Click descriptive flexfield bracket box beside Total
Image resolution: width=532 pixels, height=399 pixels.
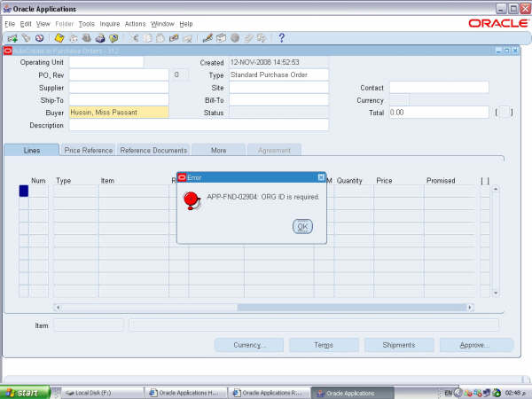point(504,113)
